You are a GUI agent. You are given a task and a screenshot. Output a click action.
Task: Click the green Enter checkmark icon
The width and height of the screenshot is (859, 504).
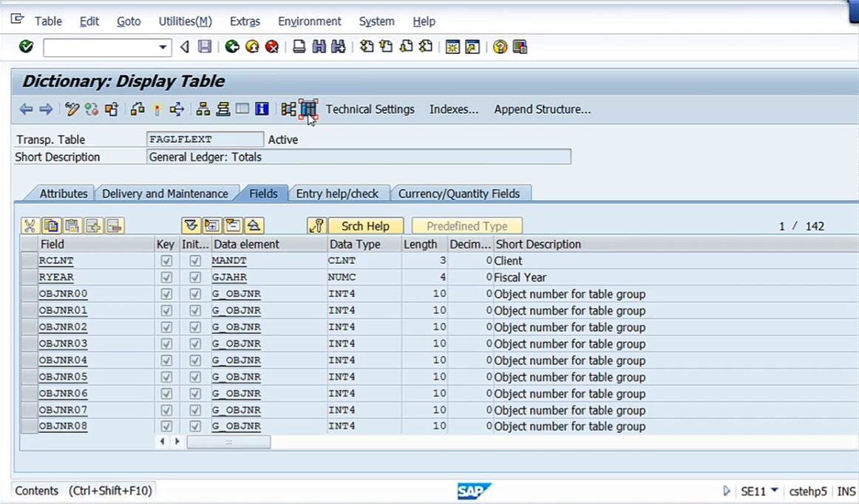coord(26,47)
